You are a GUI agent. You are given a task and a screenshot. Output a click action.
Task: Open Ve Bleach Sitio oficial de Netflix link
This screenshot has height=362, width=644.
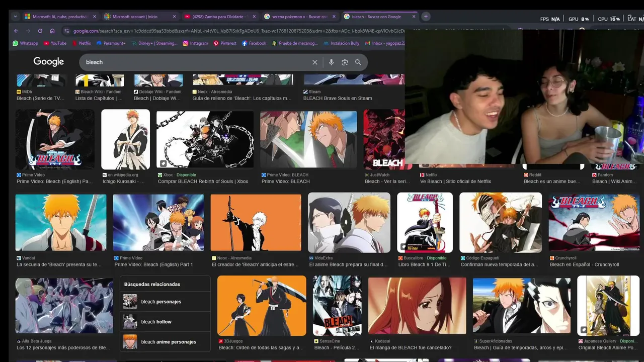coord(455,182)
